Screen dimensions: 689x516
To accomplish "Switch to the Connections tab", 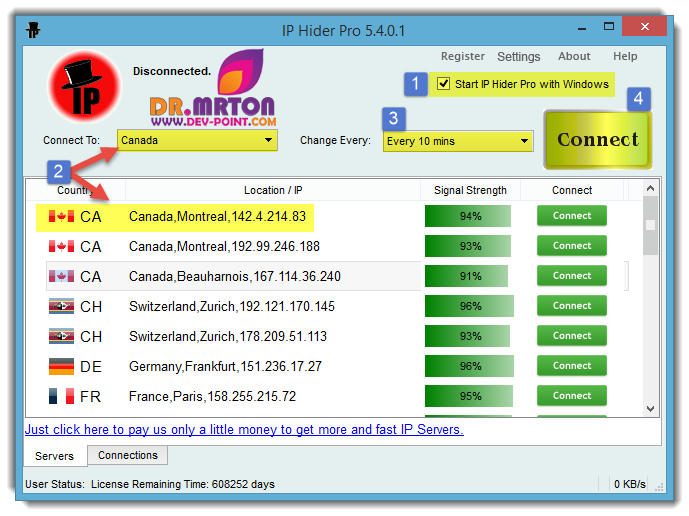I will coord(128,455).
